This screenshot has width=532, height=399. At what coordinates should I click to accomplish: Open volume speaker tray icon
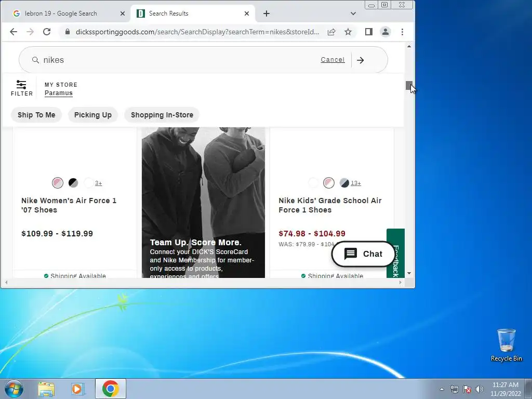(x=479, y=389)
